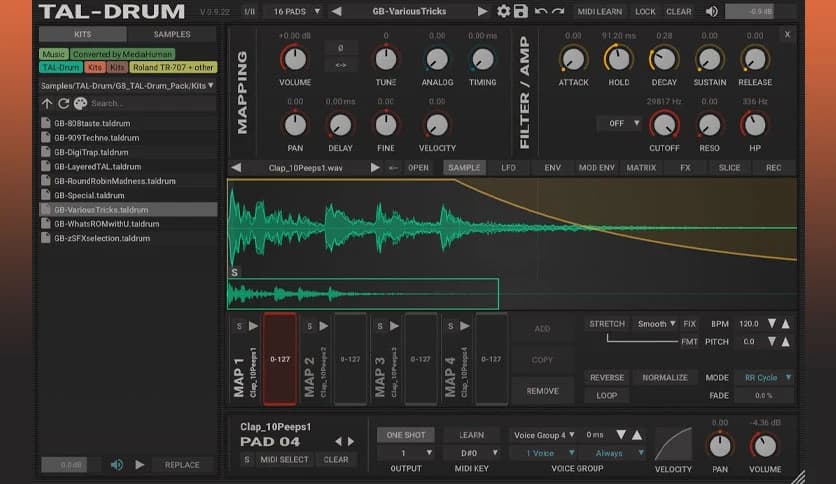836x484 pixels.
Task: Open the MATRIX tab
Action: [x=641, y=168]
